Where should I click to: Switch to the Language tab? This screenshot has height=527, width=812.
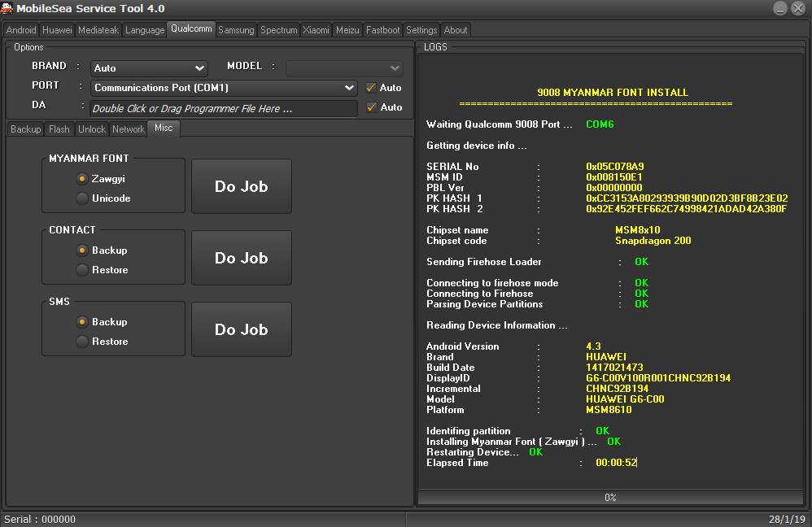click(x=145, y=30)
